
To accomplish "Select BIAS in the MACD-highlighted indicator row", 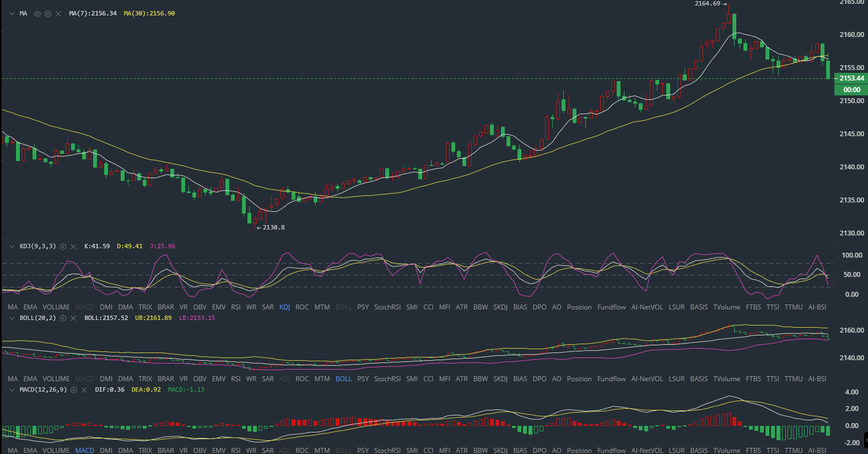I will pos(520,450).
